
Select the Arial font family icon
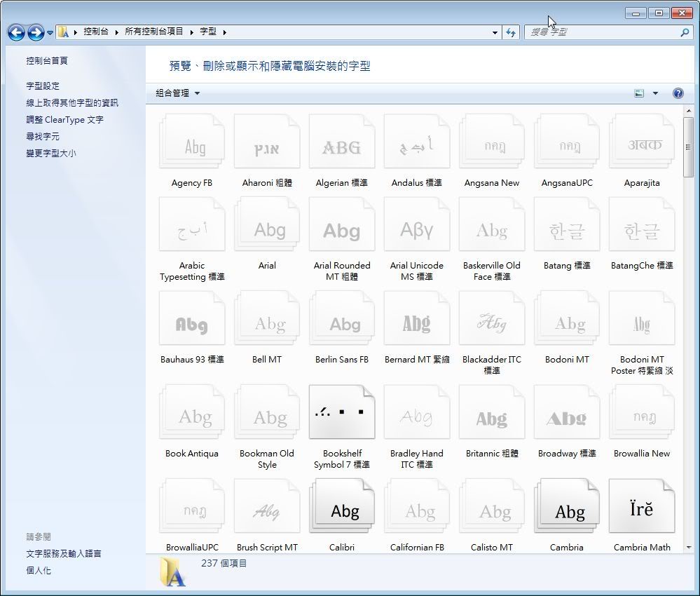(267, 224)
